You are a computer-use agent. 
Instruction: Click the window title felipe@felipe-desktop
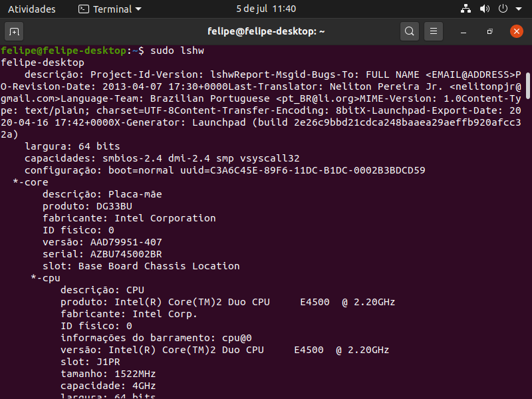pos(266,31)
